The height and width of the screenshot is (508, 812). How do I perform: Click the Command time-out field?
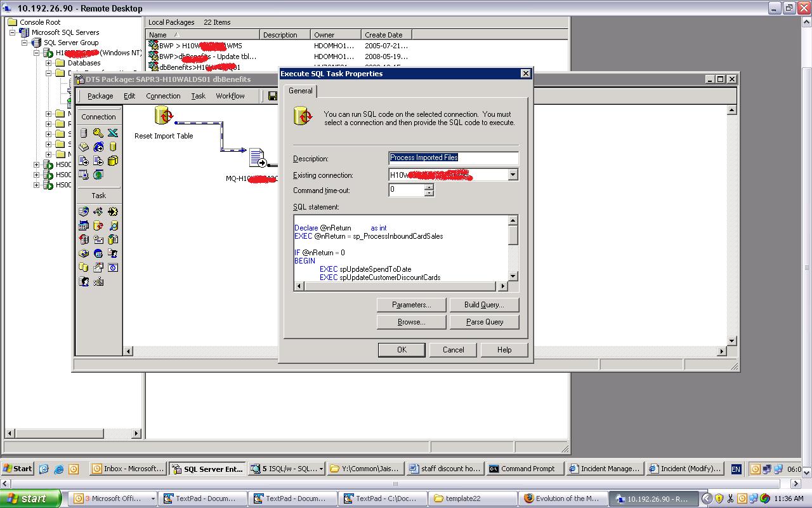coord(407,190)
